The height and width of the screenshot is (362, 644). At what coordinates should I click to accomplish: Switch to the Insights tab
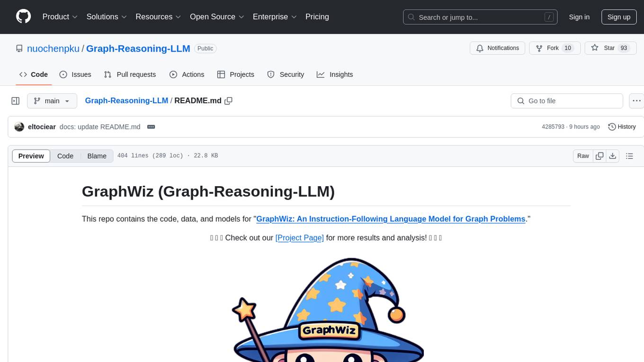[335, 74]
